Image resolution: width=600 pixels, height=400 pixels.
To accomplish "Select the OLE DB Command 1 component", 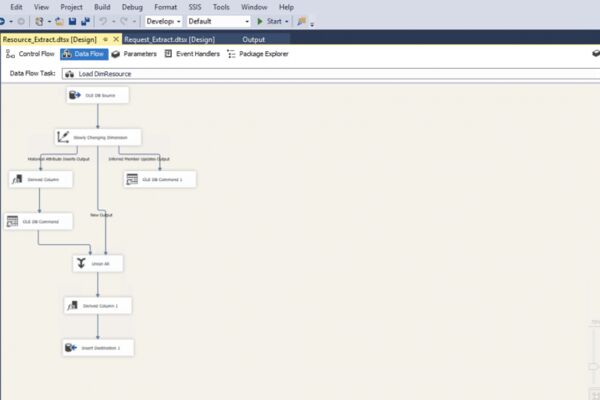I will [160, 179].
